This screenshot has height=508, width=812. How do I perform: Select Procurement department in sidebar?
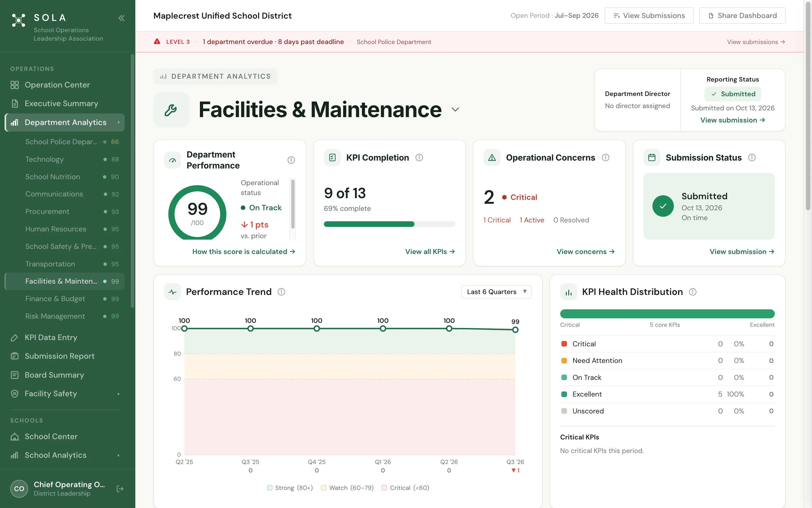click(x=65, y=212)
